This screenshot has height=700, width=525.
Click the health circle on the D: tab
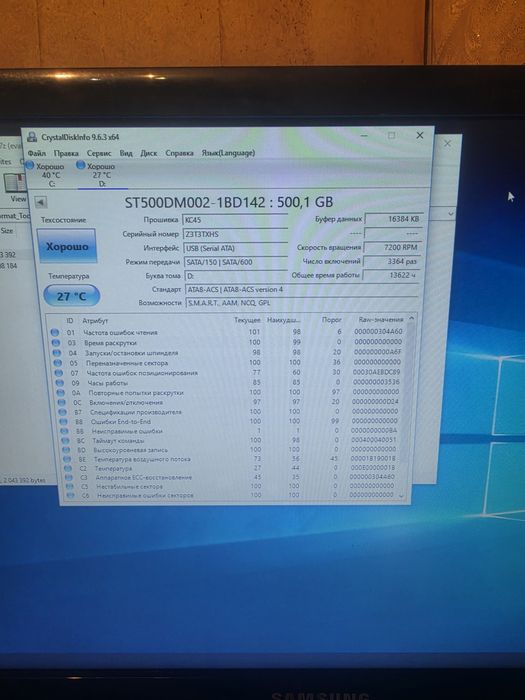point(81,165)
